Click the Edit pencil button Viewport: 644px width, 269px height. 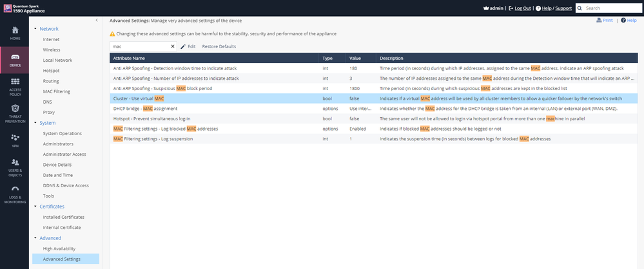(188, 47)
